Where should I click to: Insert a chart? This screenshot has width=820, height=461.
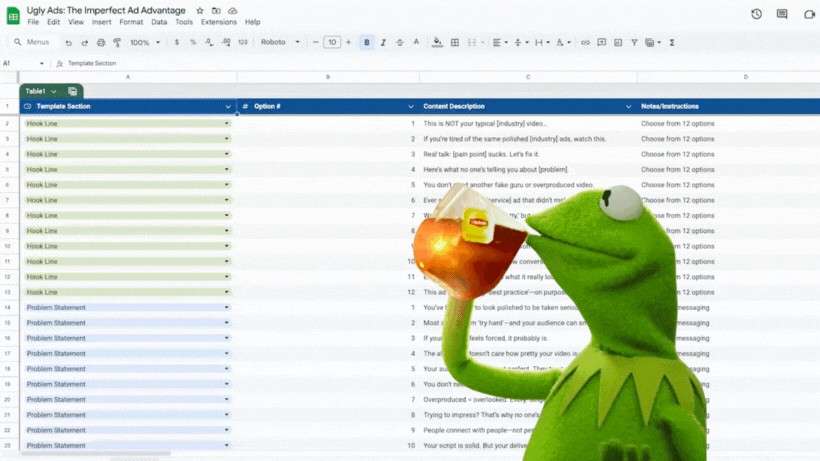[618, 42]
